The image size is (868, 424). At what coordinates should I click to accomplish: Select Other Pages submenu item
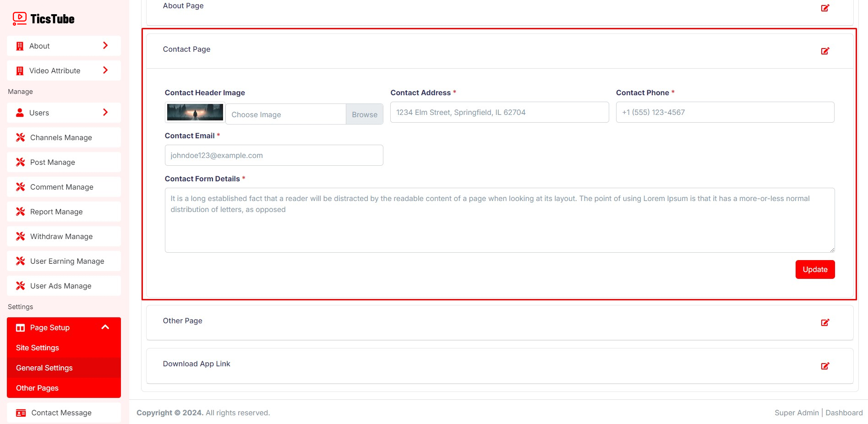point(37,388)
